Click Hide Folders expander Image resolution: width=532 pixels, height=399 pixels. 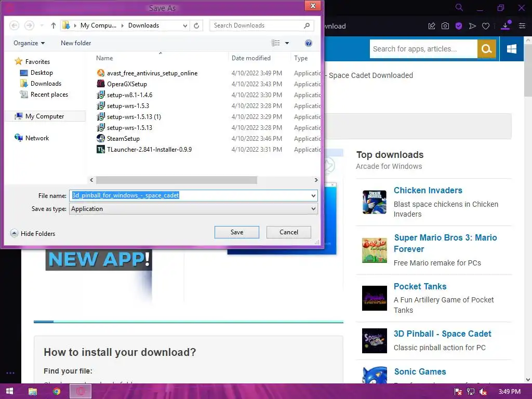coord(33,233)
